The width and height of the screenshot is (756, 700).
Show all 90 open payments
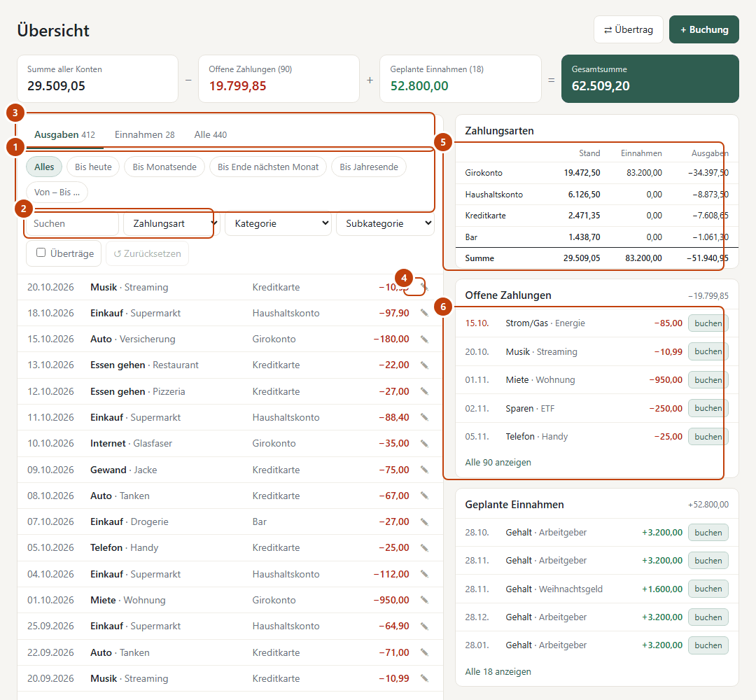point(498,462)
